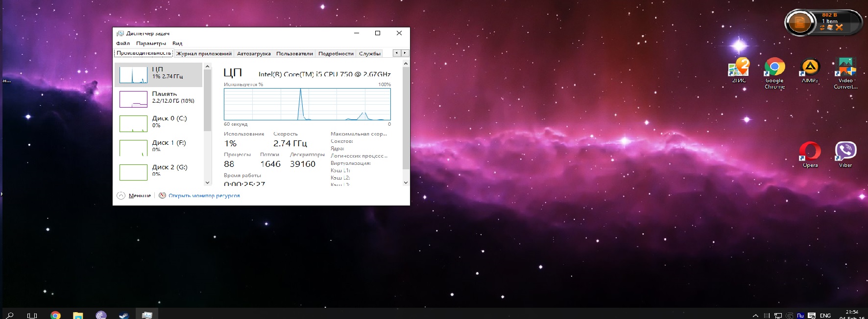Select the Память performance item

[x=158, y=99]
